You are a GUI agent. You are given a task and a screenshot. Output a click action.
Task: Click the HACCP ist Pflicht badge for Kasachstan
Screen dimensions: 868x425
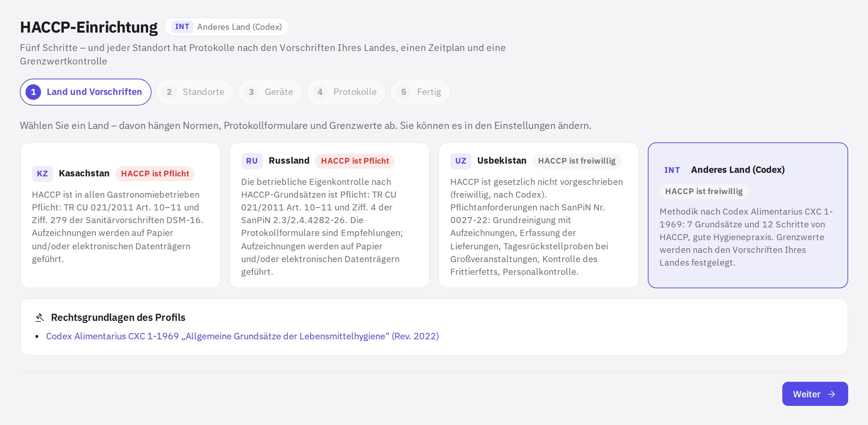[155, 174]
